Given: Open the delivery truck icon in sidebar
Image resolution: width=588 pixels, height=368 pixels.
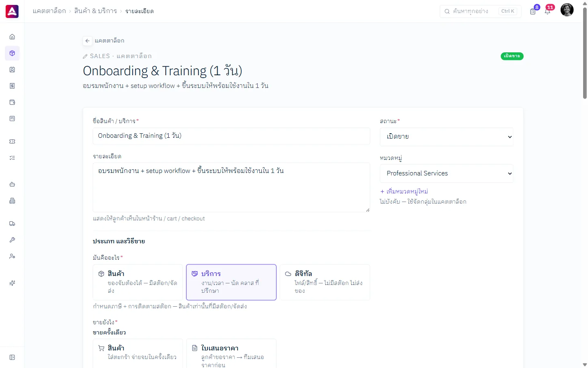Looking at the screenshot, I should (x=12, y=224).
